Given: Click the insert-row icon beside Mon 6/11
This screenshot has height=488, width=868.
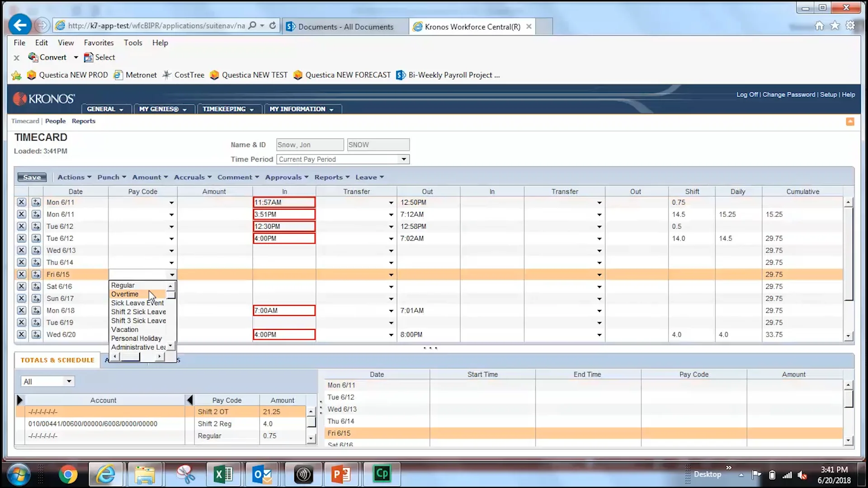Looking at the screenshot, I should 36,202.
